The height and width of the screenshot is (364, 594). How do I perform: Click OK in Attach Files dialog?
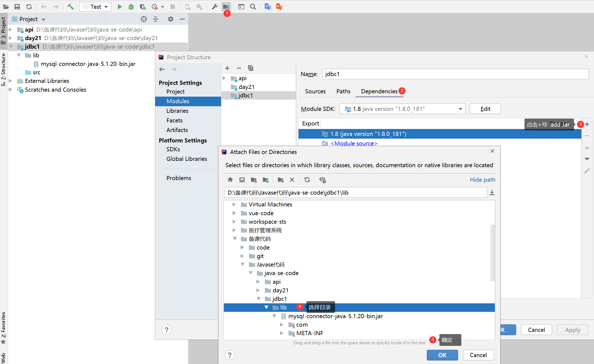442,355
